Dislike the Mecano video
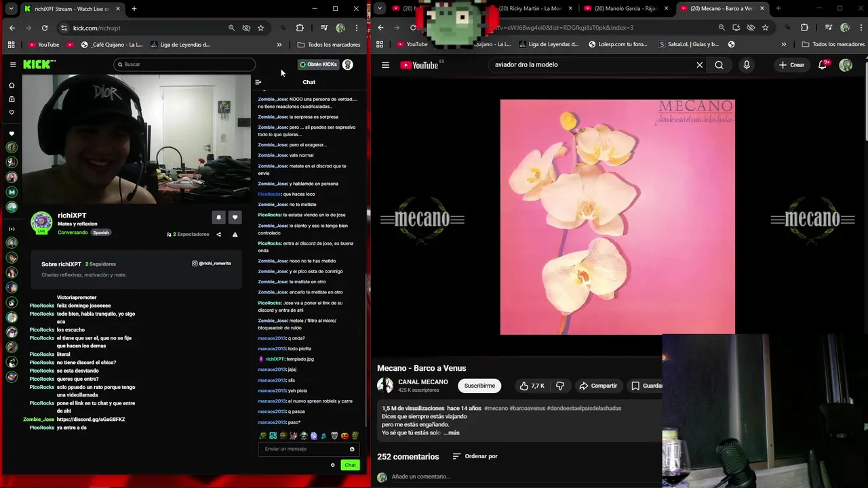The width and height of the screenshot is (868, 488). click(560, 386)
